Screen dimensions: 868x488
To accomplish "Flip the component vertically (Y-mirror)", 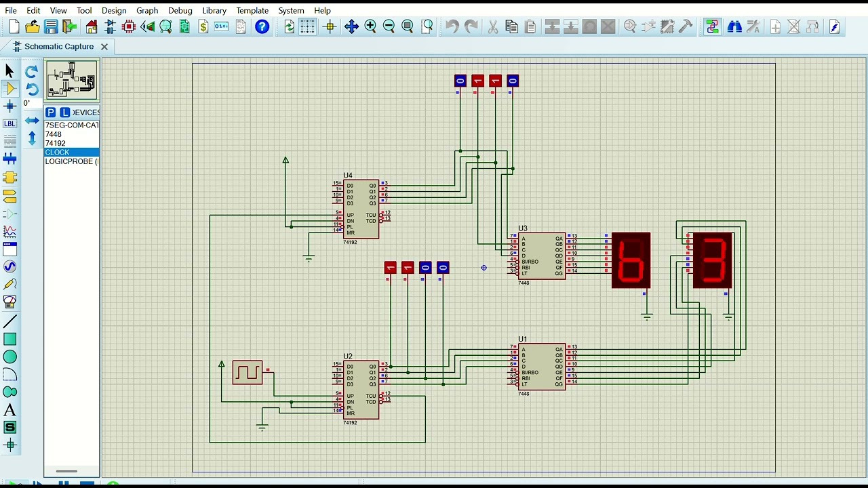I will [31, 138].
